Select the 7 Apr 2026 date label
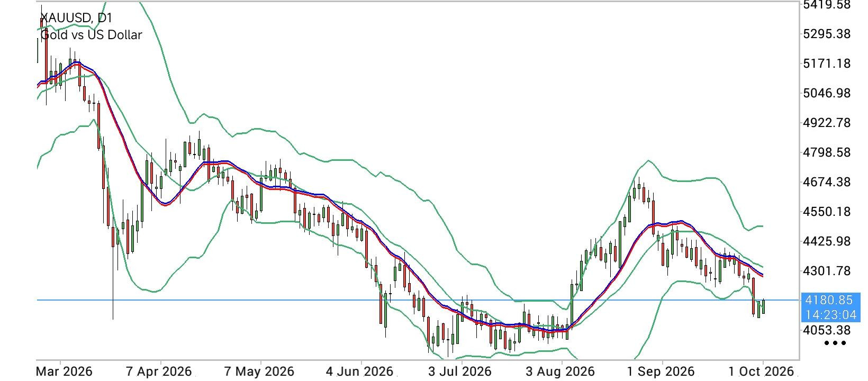 (x=159, y=371)
